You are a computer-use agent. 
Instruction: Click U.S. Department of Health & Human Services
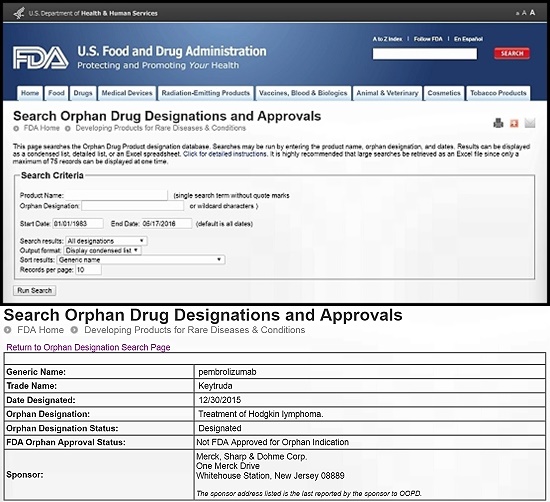93,13
